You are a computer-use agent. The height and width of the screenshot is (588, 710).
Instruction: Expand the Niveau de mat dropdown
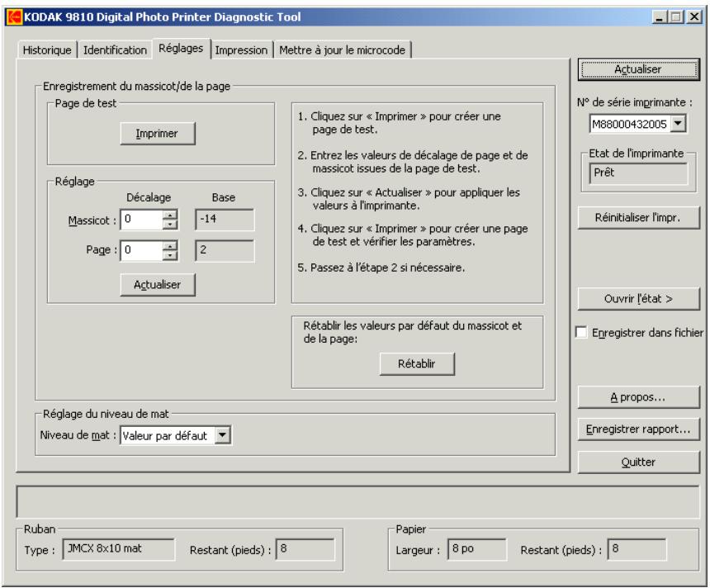point(222,435)
